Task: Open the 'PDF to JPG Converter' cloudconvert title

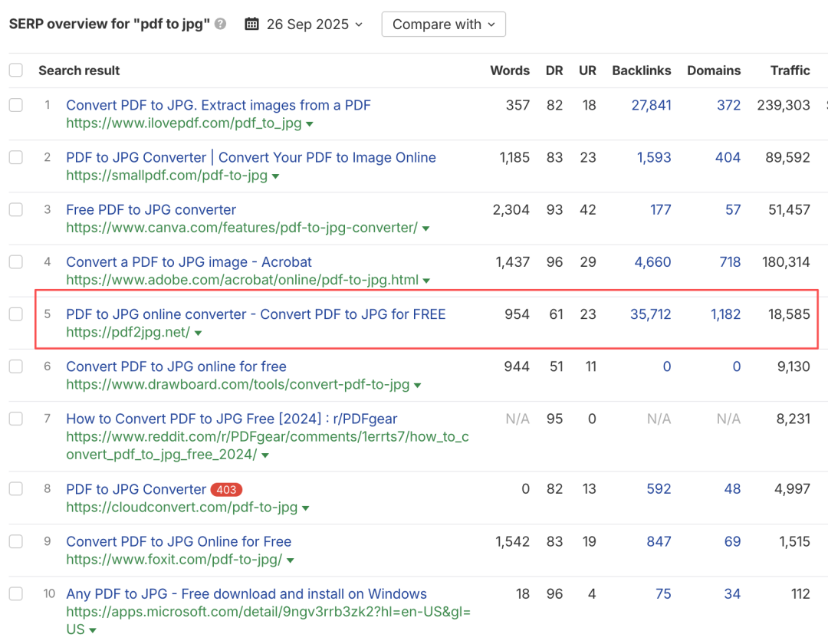Action: [136, 489]
